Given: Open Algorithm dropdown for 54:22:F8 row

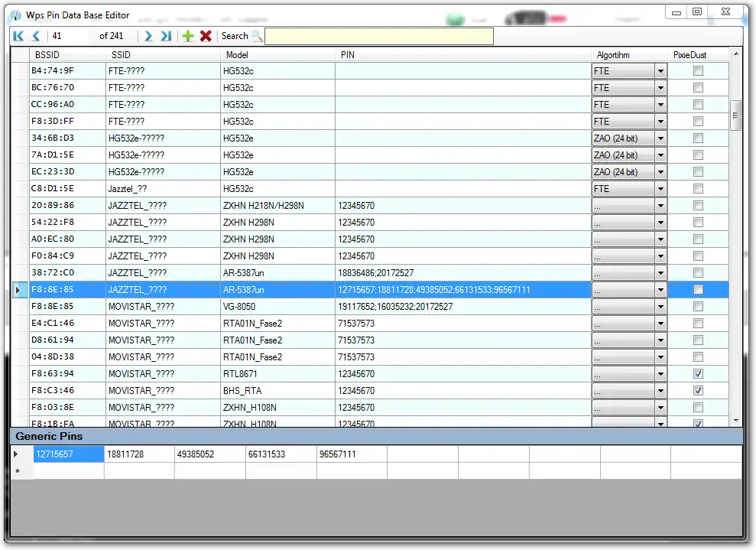Looking at the screenshot, I should click(x=660, y=223).
